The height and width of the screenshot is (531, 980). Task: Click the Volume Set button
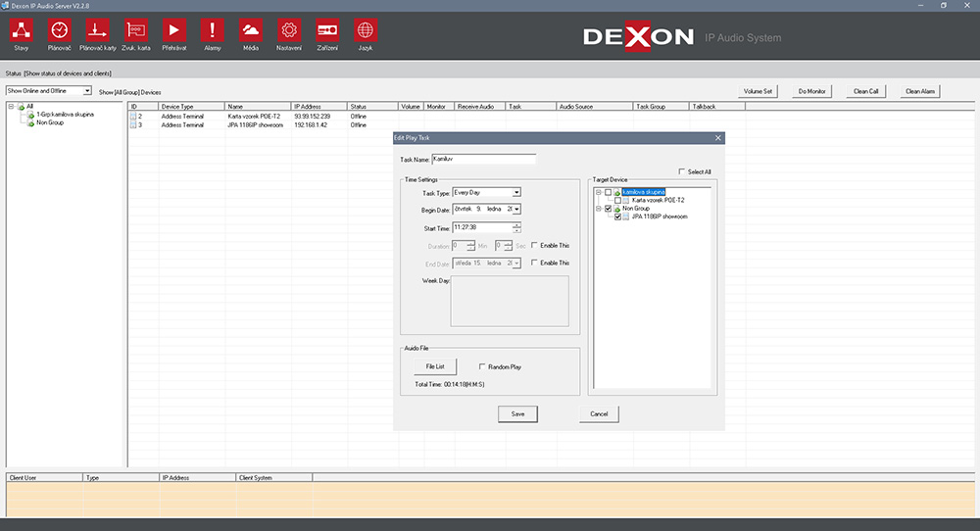point(759,91)
